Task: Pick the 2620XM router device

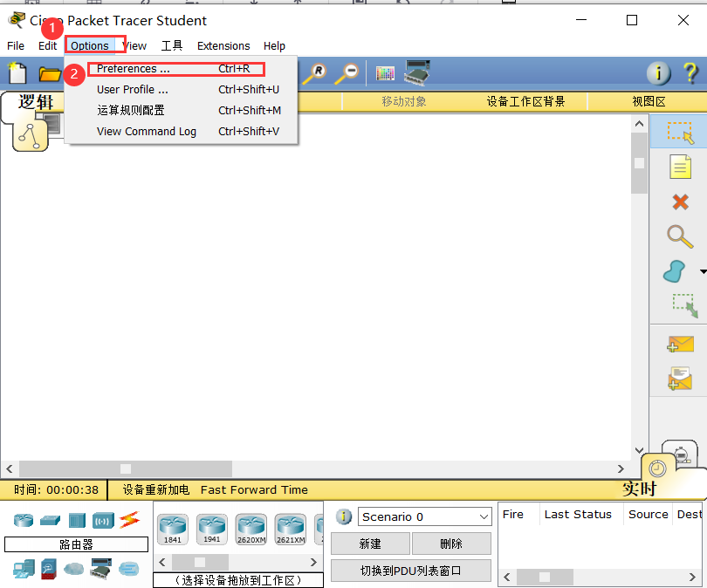Action: click(251, 529)
